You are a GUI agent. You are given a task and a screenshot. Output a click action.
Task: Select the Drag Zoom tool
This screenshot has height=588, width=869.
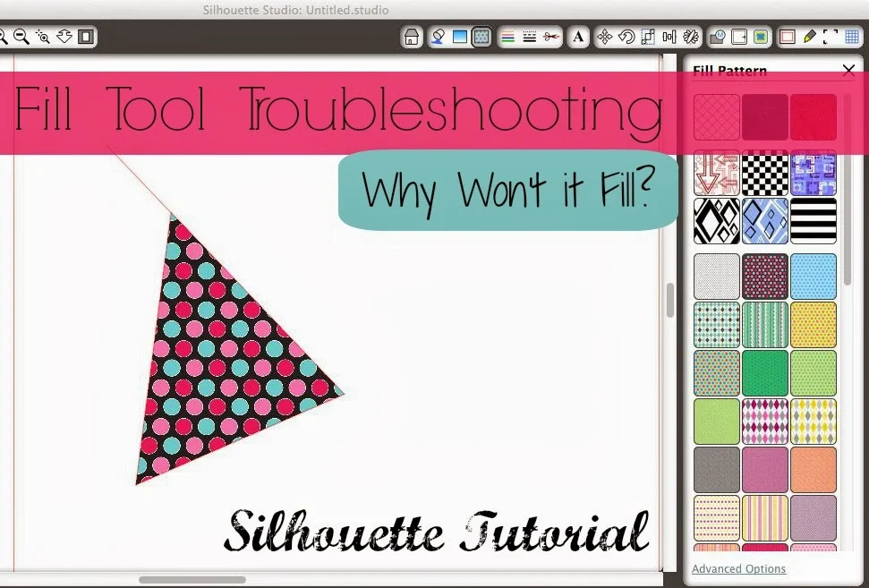pos(42,37)
